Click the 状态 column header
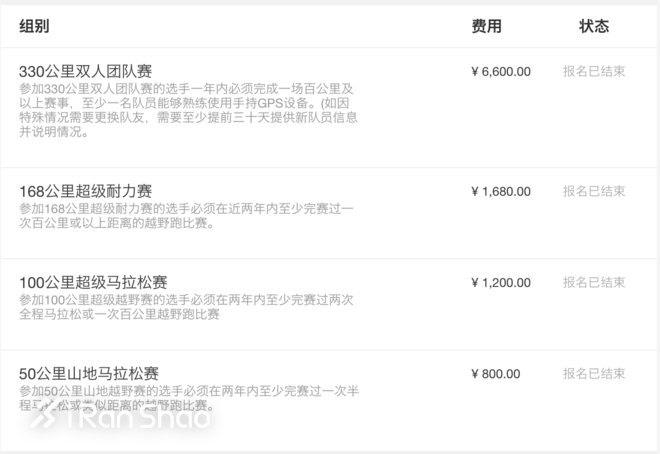The width and height of the screenshot is (660, 454). pyautogui.click(x=593, y=27)
